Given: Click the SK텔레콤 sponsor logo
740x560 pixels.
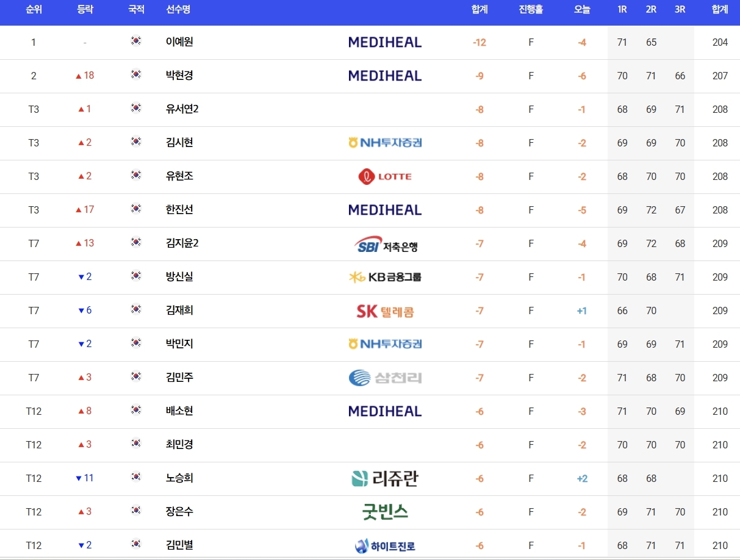Looking at the screenshot, I should pos(385,311).
